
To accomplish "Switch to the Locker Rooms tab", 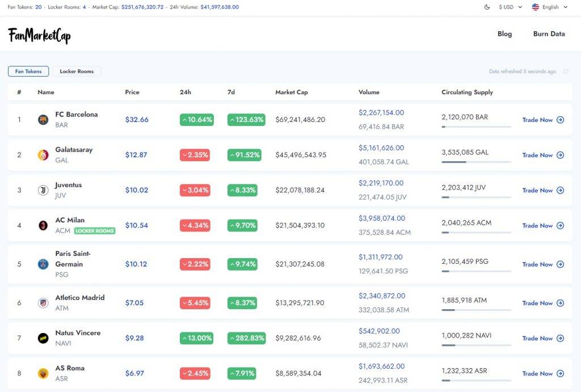I will tap(77, 71).
